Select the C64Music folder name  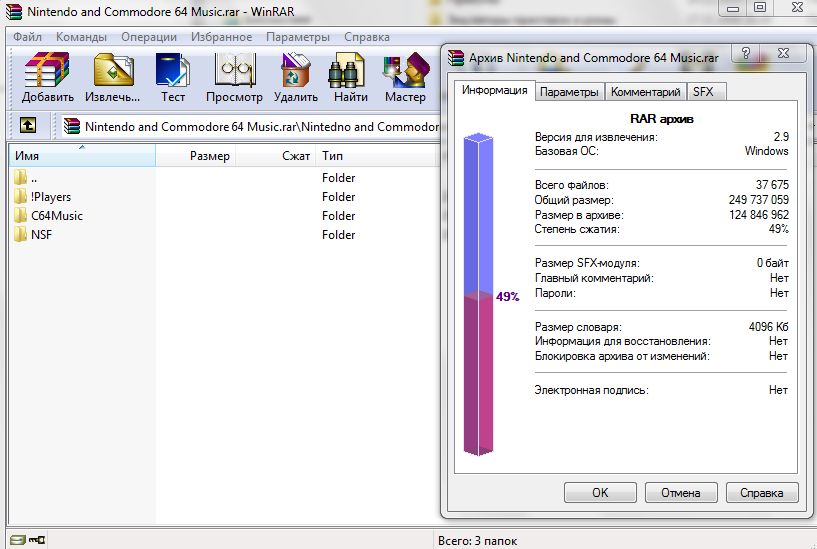pos(57,216)
